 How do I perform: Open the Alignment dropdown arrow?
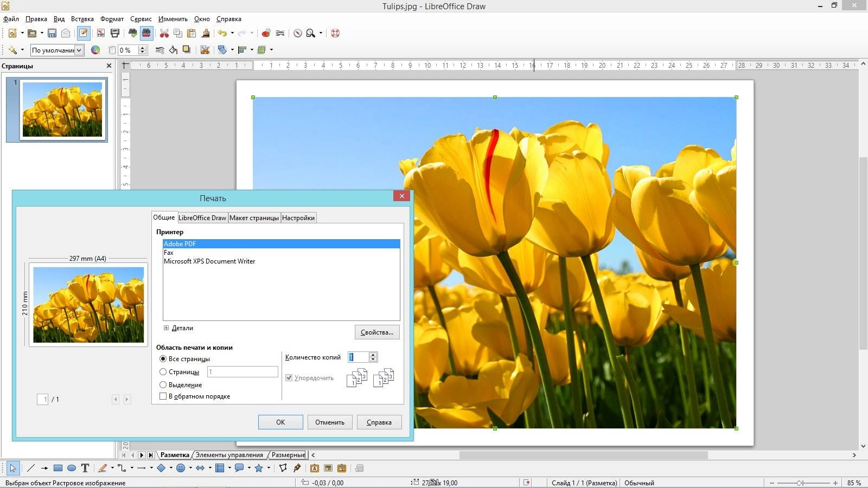point(252,50)
